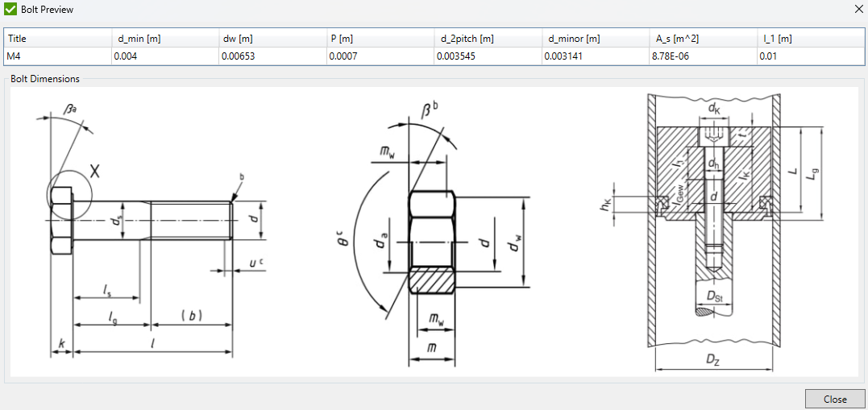Select the 0.00653 dw value cell

[272, 56]
